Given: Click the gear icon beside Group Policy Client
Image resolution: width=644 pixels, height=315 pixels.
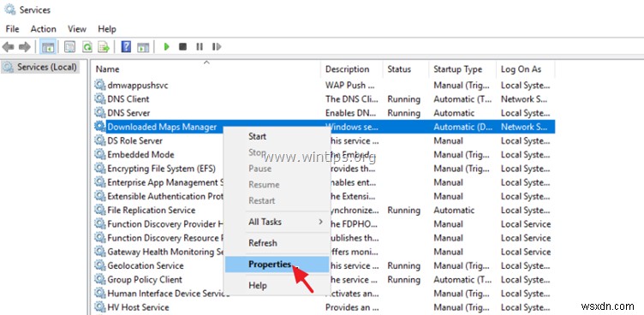Looking at the screenshot, I should [99, 279].
